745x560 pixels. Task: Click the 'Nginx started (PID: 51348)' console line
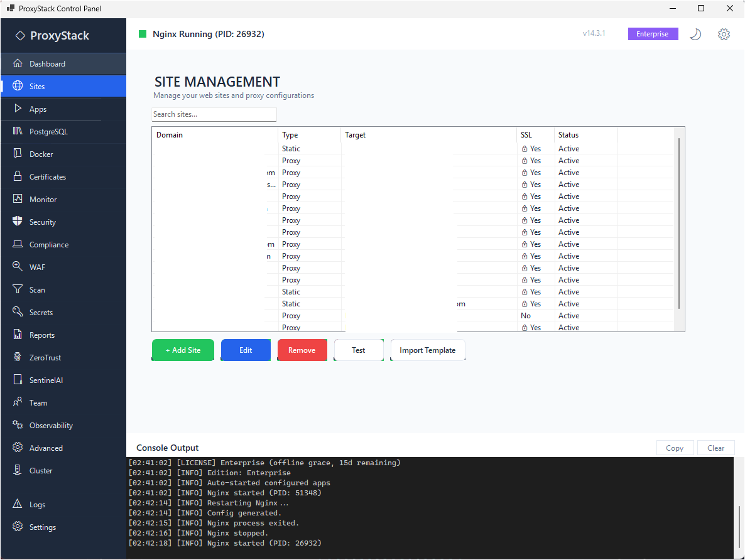(x=225, y=493)
